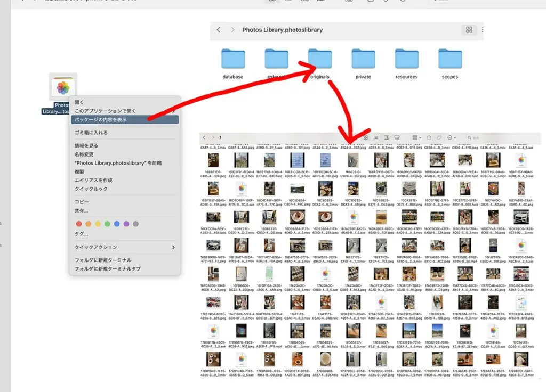Open the action (ellipsis) dropdown in lower toolbar

pyautogui.click(x=452, y=138)
